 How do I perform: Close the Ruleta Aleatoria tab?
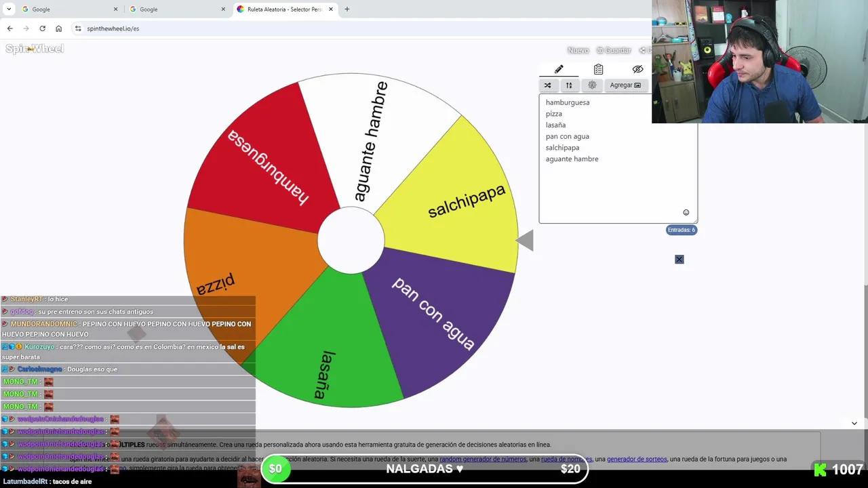coord(331,9)
